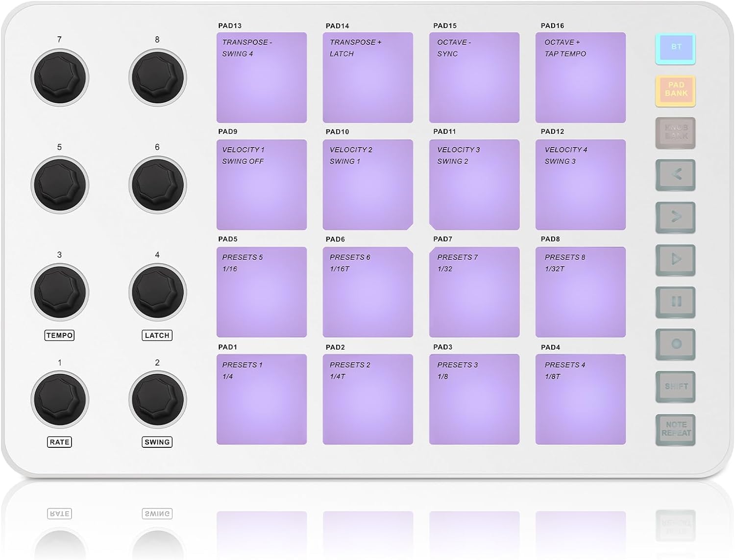The height and width of the screenshot is (560, 735).
Task: Tap PAD13 TRANSPOSE - pad
Action: tap(262, 77)
